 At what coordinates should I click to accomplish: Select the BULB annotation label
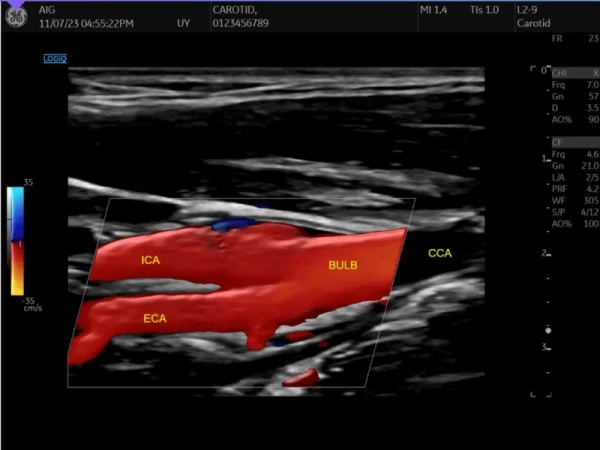pos(343,266)
